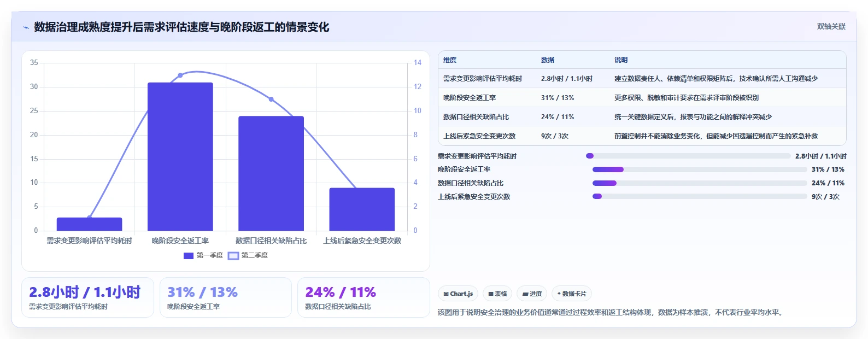Viewport: 868px width, 339px height.
Task: Click the panel title 数据治理成熟度提升后
Action: coord(181,27)
